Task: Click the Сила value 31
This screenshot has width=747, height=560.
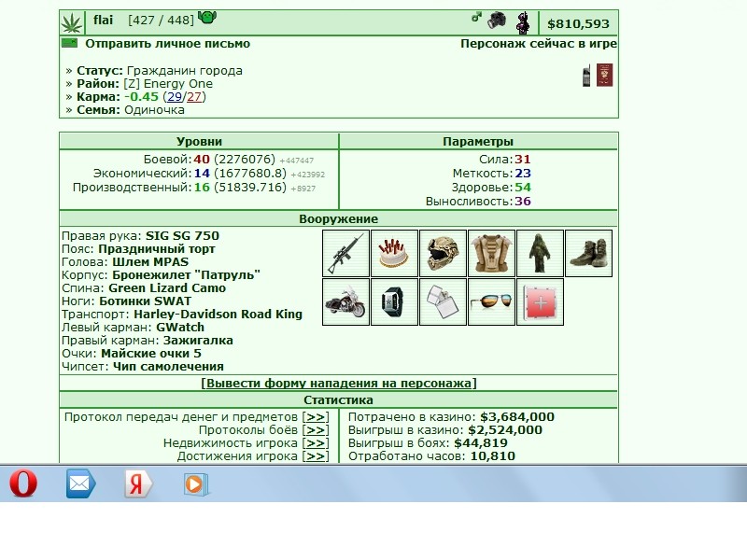Action: pos(523,160)
